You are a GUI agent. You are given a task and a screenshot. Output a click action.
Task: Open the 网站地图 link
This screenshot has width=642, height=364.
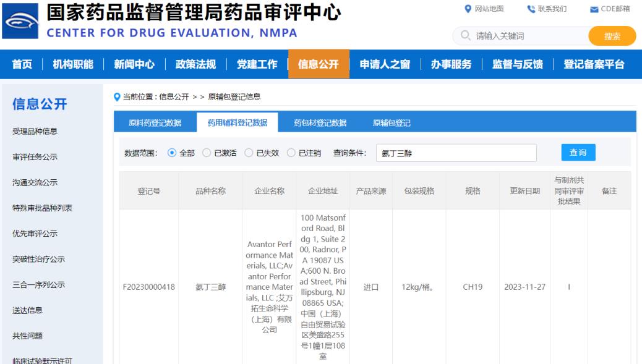pyautogui.click(x=489, y=9)
